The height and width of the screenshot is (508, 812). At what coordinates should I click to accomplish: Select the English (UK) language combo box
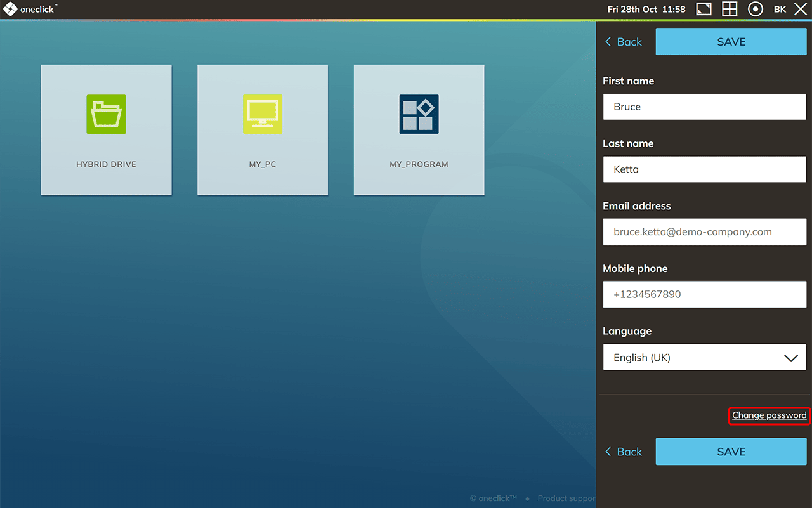(691, 358)
